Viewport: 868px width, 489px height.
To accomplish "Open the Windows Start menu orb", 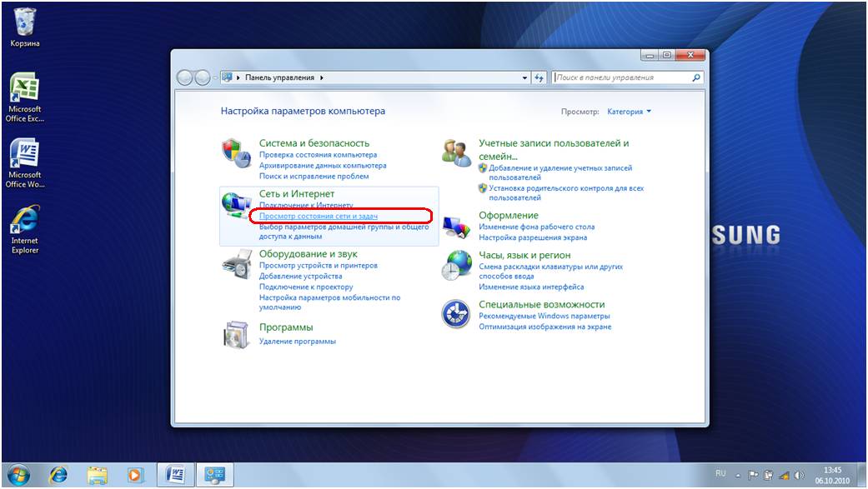I will pos(18,475).
